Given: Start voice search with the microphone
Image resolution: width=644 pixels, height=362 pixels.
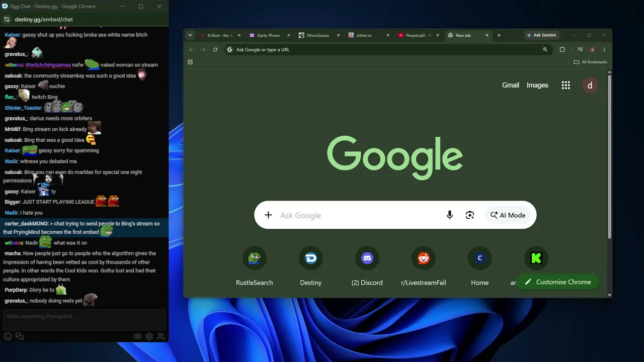Looking at the screenshot, I should (450, 215).
